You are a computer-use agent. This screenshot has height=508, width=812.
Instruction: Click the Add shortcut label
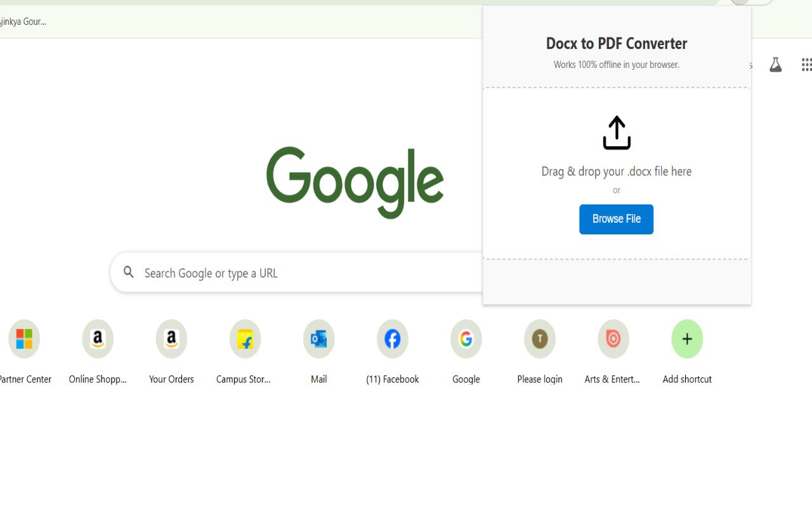(687, 379)
